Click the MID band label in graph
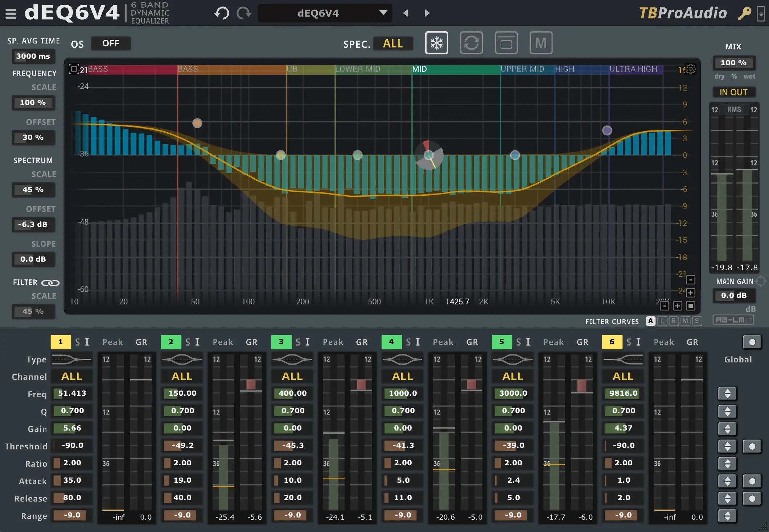 [x=419, y=69]
